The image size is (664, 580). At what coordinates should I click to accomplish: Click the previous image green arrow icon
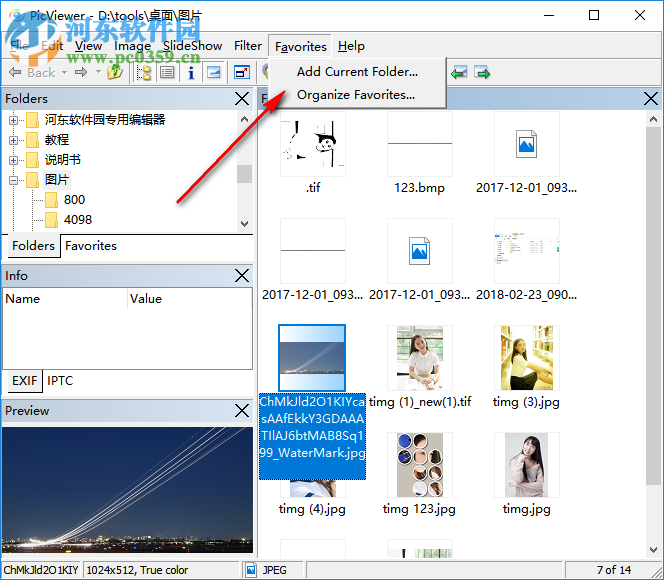459,73
